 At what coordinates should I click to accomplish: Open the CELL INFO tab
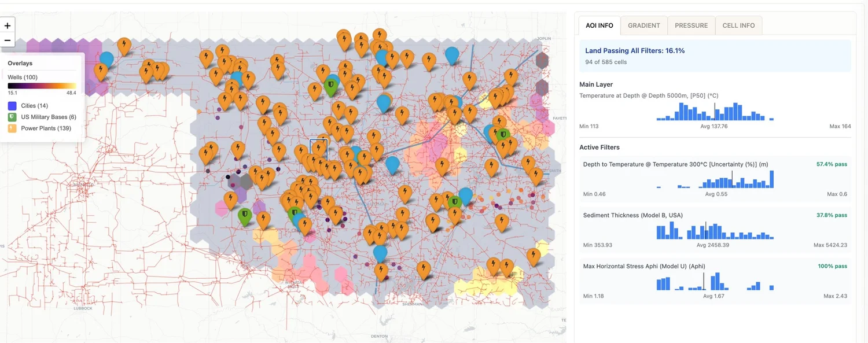738,25
